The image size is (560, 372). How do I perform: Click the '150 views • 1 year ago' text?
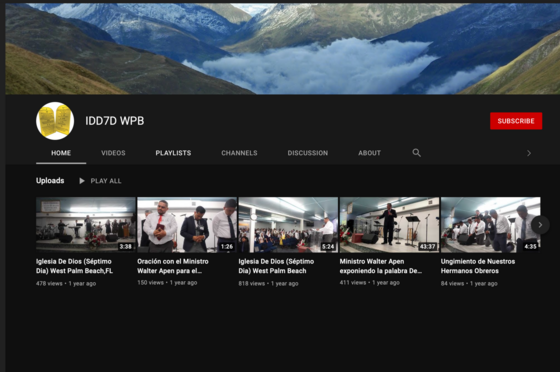tap(167, 283)
